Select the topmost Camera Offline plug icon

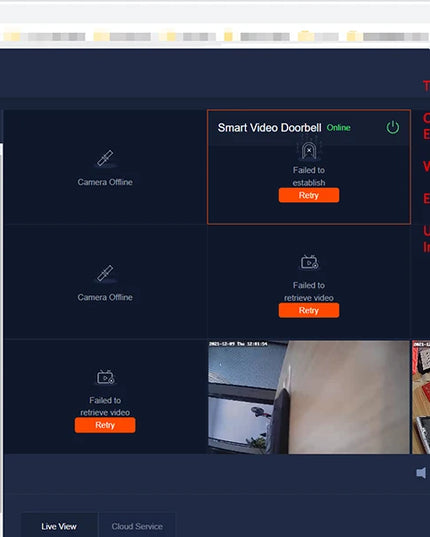click(x=105, y=159)
